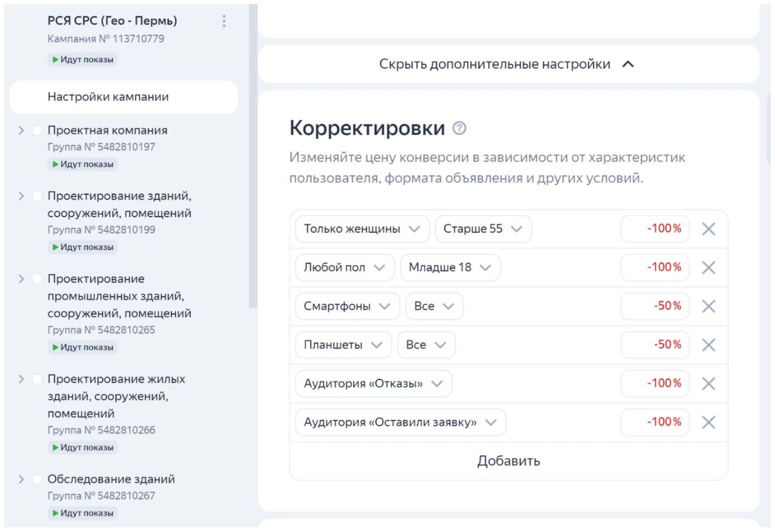Open the Только женщины gender dropdown
The width and height of the screenshot is (775, 532).
[x=362, y=229]
